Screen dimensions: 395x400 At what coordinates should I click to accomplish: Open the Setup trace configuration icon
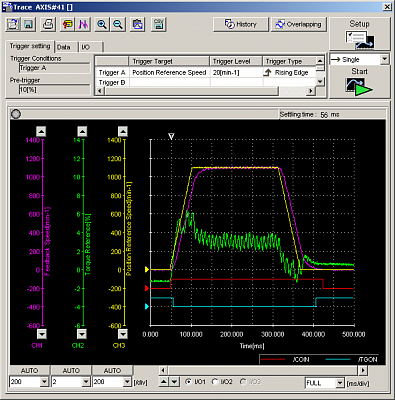pyautogui.click(x=360, y=40)
